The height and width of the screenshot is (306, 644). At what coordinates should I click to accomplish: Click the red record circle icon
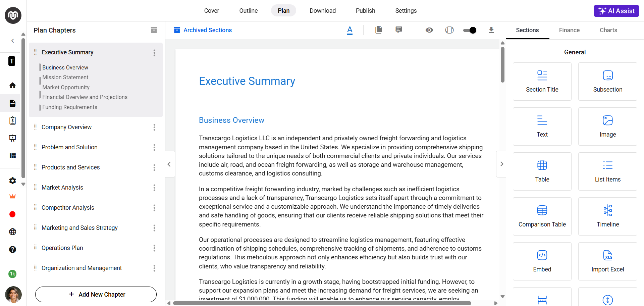pyautogui.click(x=12, y=214)
